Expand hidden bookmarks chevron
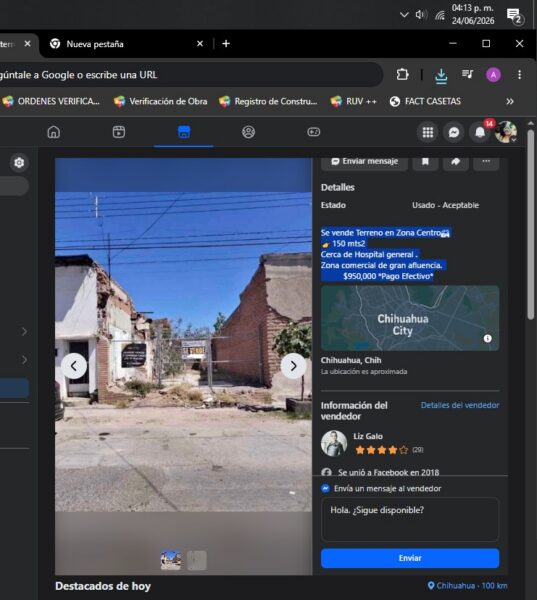The width and height of the screenshot is (537, 600). [509, 101]
